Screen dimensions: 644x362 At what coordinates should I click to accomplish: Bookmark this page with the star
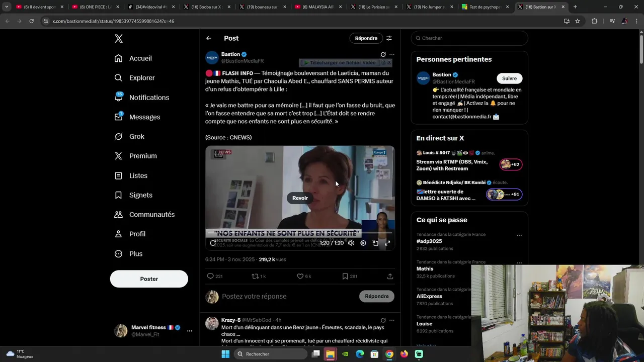(x=578, y=21)
